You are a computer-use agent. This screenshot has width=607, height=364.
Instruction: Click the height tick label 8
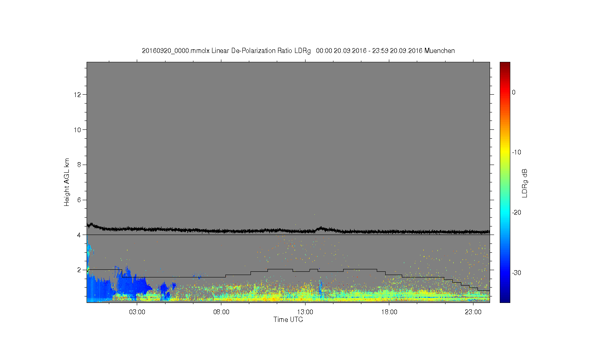(x=79, y=165)
